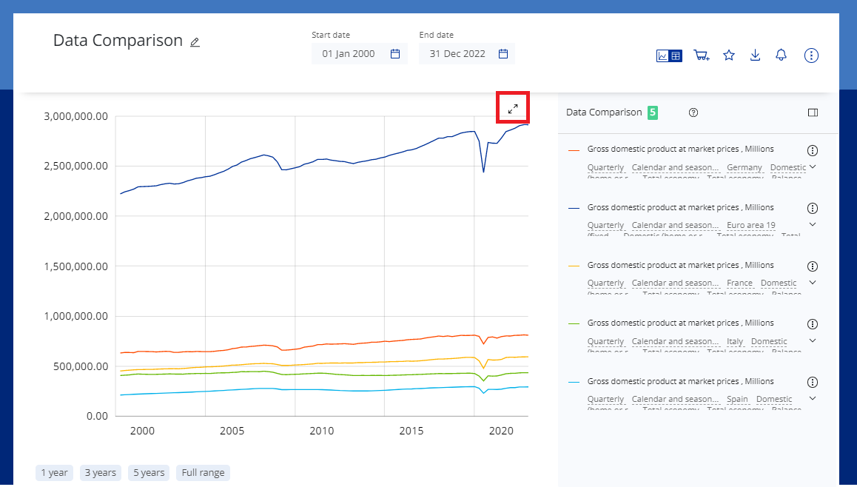Open the top toolbar more options menu

(811, 56)
